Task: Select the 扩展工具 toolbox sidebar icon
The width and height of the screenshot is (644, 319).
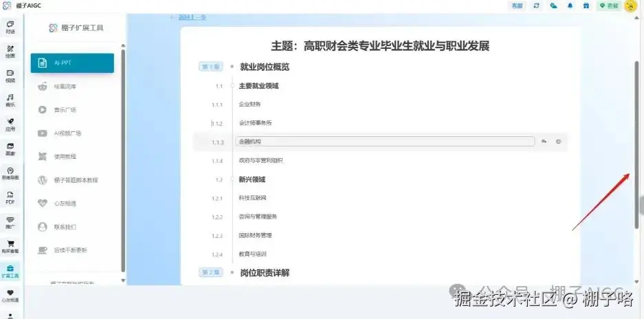Action: (10, 272)
